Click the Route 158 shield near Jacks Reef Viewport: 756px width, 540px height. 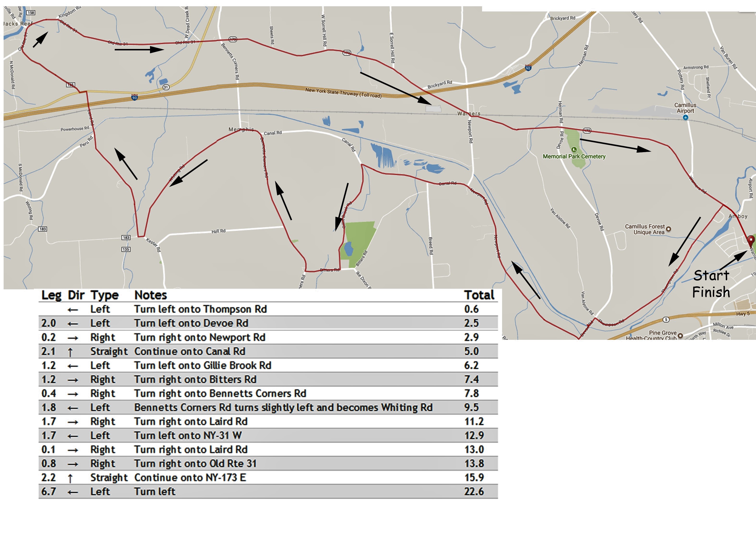pyautogui.click(x=30, y=13)
